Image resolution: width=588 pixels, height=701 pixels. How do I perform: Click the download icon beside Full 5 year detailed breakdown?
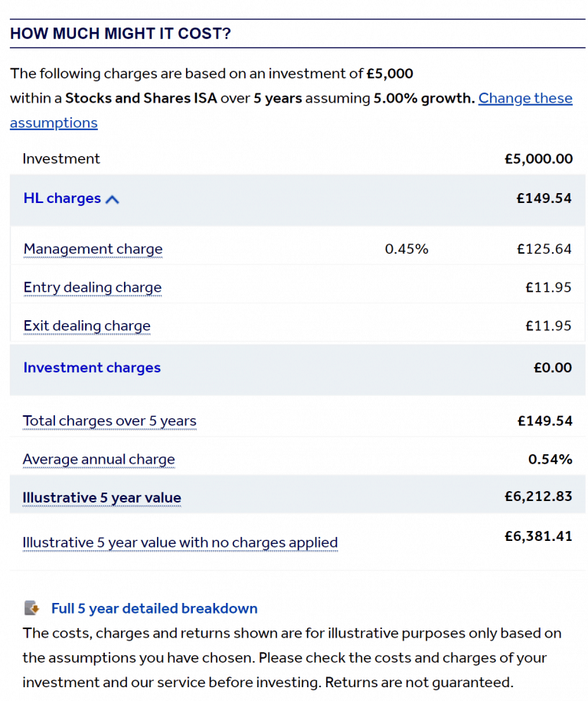pos(30,608)
